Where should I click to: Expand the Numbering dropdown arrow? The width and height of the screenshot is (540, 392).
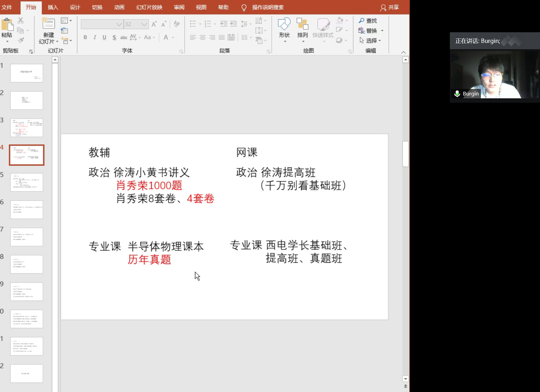(x=215, y=24)
